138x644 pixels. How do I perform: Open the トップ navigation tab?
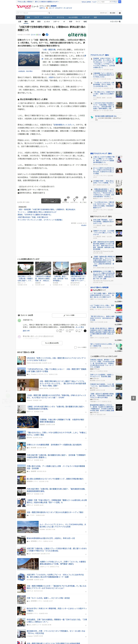[x=20, y=17]
